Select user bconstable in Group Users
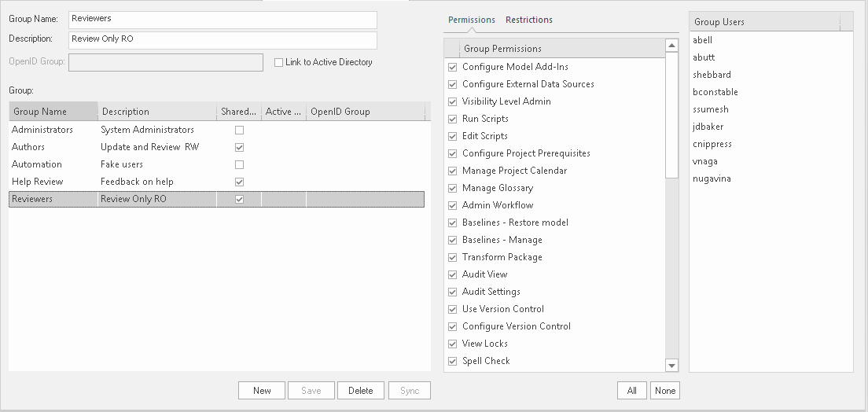The image size is (868, 412). [x=715, y=92]
